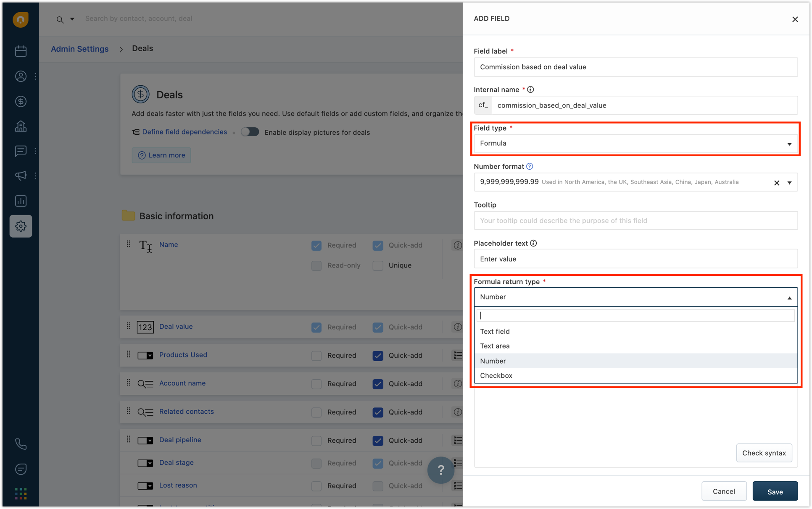The image size is (812, 509).
Task: Open the Deals dollar icon in the sidebar
Action: click(x=21, y=101)
